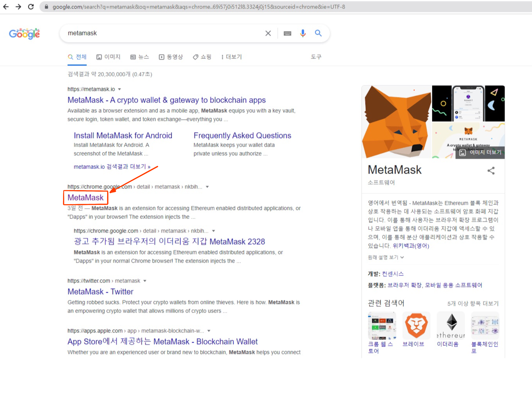532x399 pixels.
Task: Click the 컨센시스 developer link
Action: (393, 274)
